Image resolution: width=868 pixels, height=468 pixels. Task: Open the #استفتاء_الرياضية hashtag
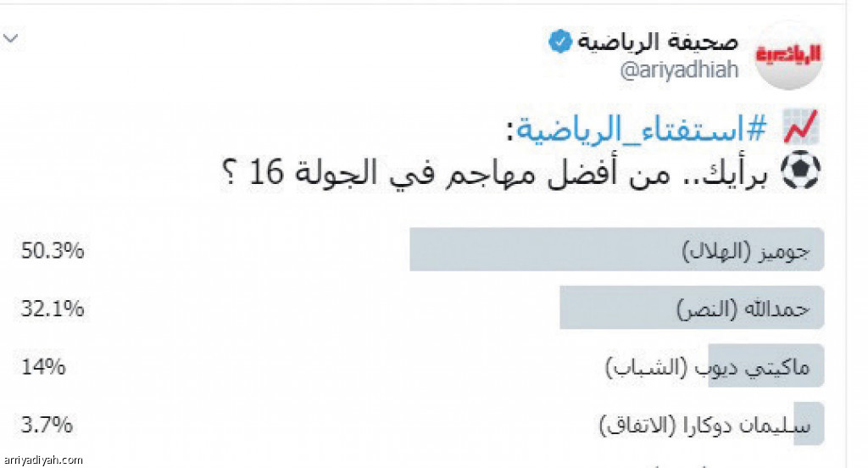(x=641, y=128)
